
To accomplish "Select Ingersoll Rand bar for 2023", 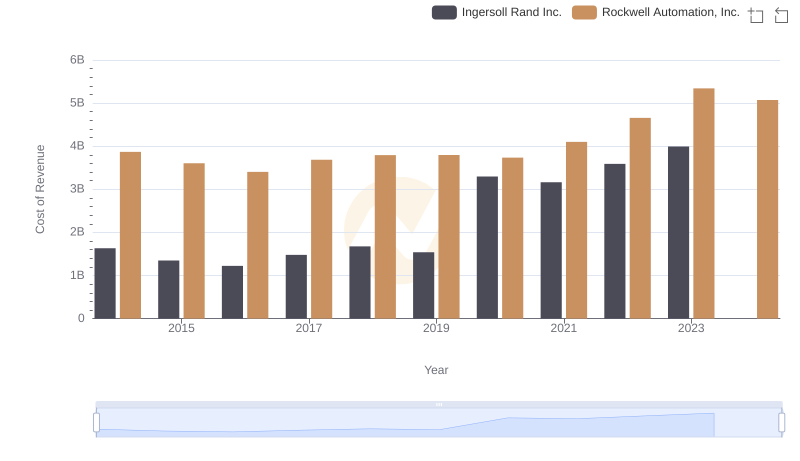I will pyautogui.click(x=678, y=233).
